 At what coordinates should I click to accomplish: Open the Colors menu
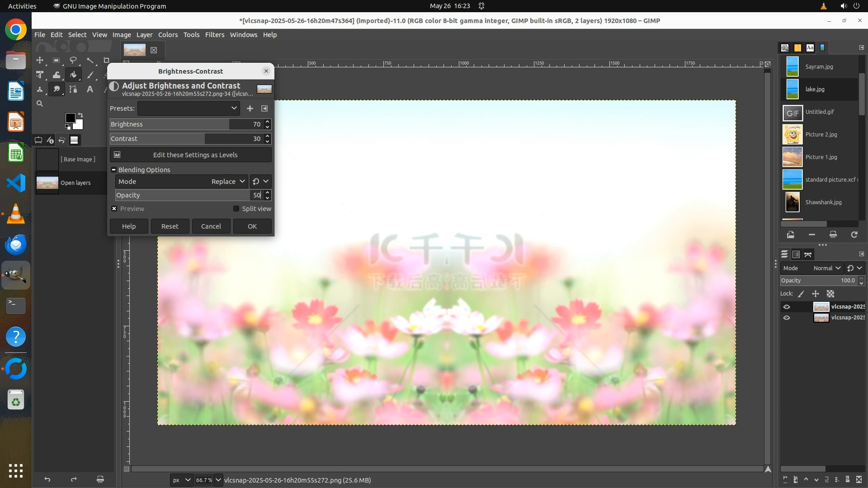pos(168,35)
